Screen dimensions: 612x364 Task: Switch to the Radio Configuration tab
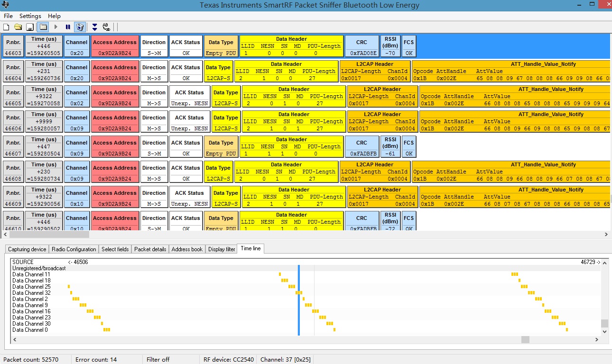pos(74,249)
